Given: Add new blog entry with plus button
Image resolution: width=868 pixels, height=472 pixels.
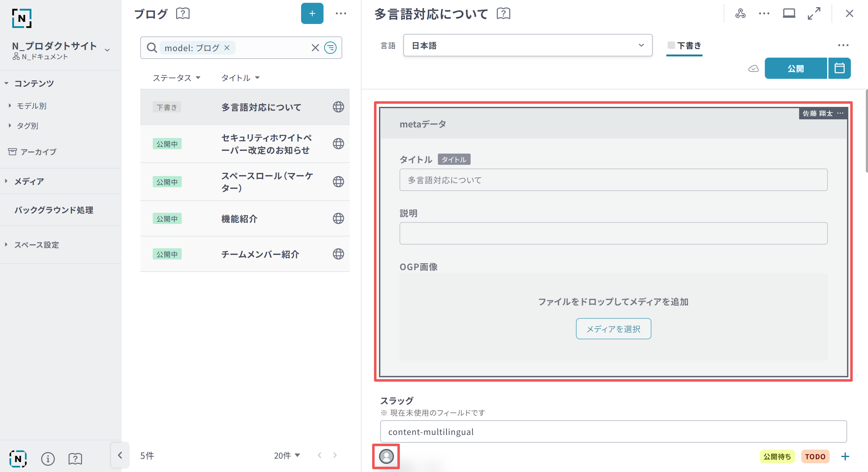Looking at the screenshot, I should (x=312, y=13).
